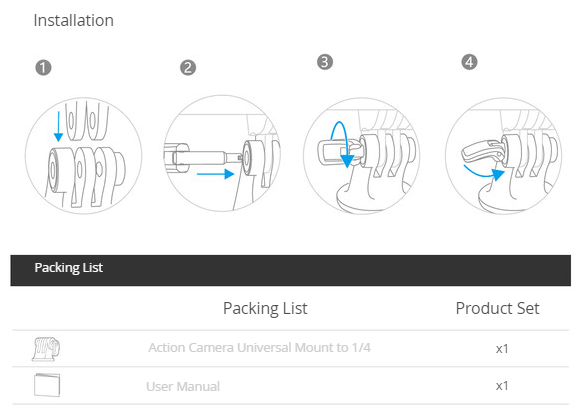The width and height of the screenshot is (585, 417).
Task: Open the step 1 mount alignment diagram
Action: tap(84, 156)
